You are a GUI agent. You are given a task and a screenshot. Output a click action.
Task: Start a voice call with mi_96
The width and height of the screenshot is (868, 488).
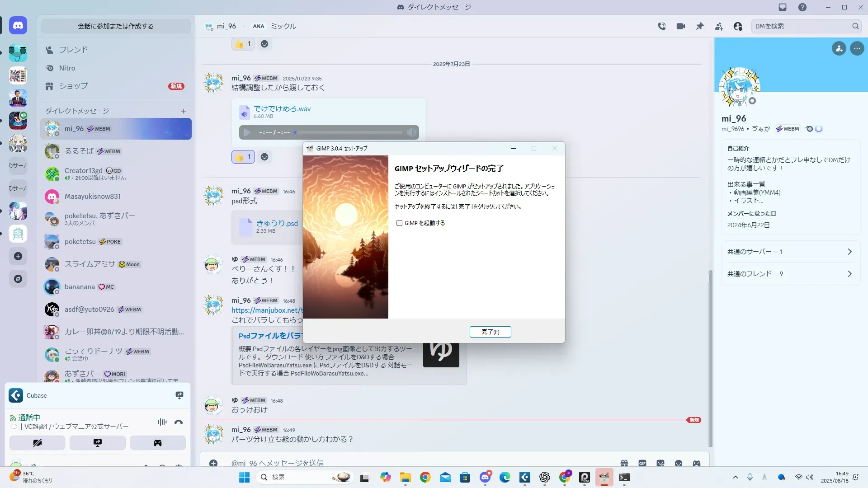[x=662, y=26]
